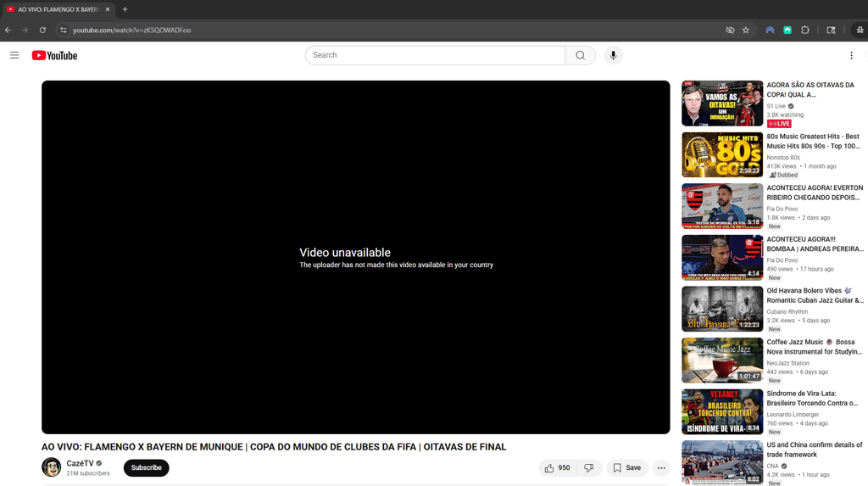The height and width of the screenshot is (486, 868).
Task: Go to YouTube home via logo
Action: tap(54, 55)
